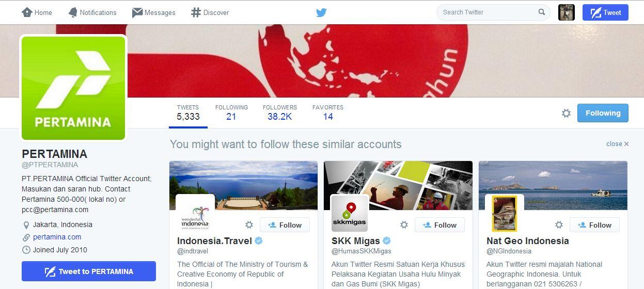Toggle the Following button for PERTAMINA
Screen dimensions: 644x289
[x=603, y=113]
